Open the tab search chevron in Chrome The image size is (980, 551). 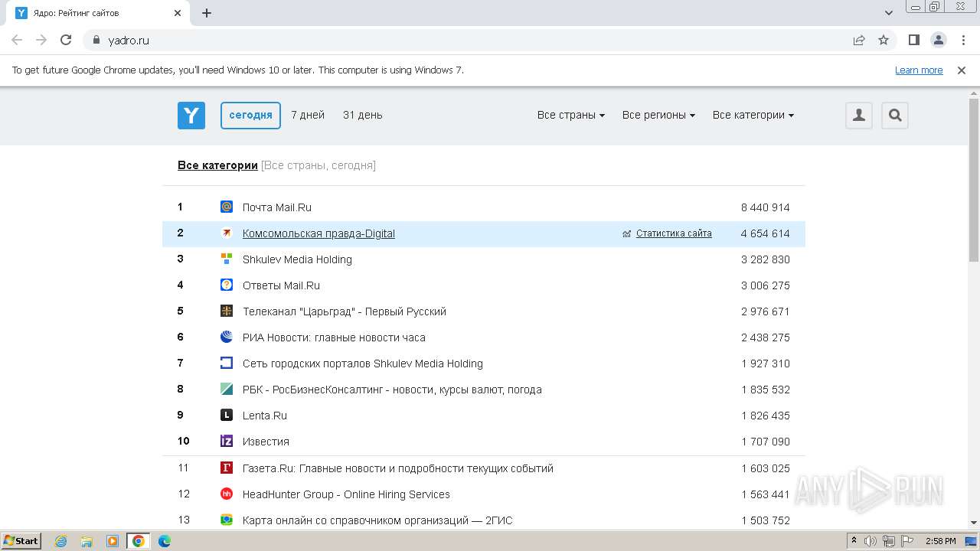tap(889, 13)
